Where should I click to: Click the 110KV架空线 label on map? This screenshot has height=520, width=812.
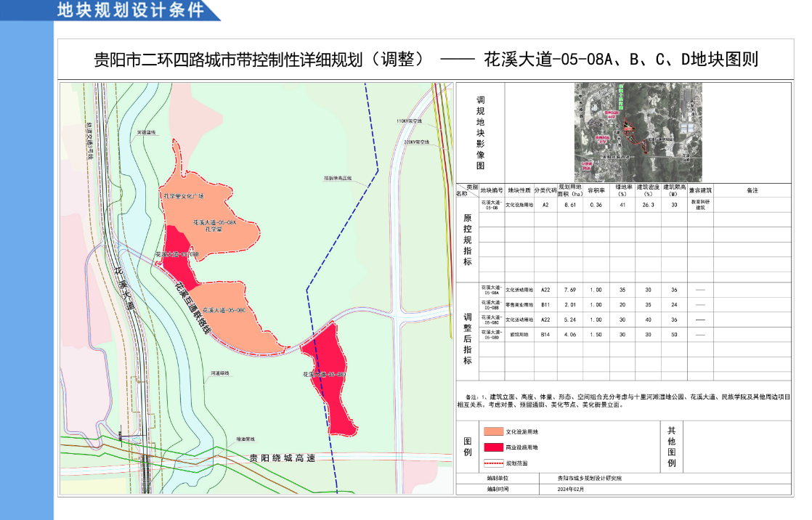[409, 121]
